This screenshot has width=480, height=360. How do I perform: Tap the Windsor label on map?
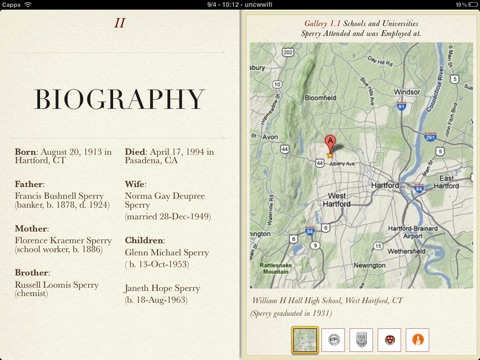[x=407, y=92]
